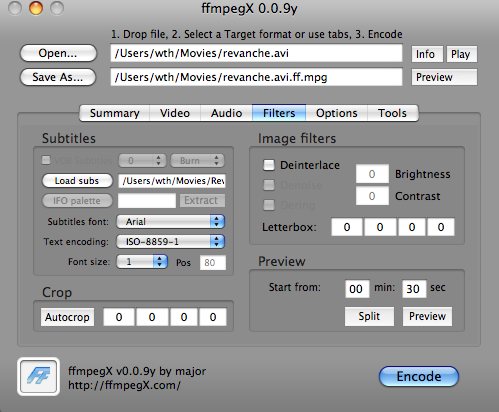Switch to the Summary tab
Screen dimensions: 499x412
(114, 113)
